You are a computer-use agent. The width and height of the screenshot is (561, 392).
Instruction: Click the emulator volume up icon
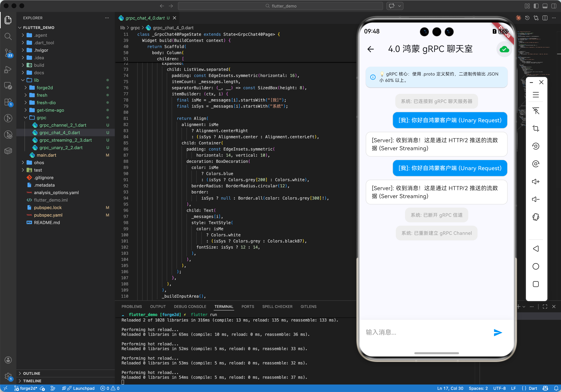pyautogui.click(x=536, y=182)
